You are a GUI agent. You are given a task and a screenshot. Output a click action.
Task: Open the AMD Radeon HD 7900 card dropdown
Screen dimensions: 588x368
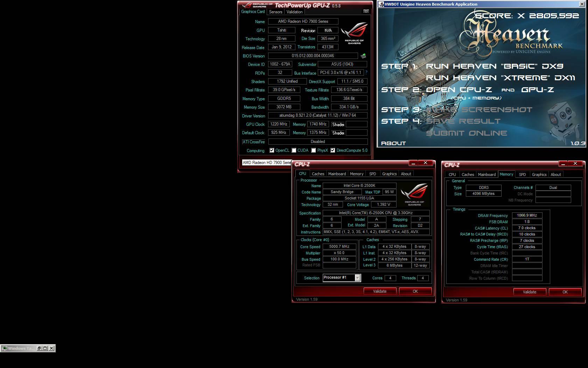pyautogui.click(x=267, y=163)
